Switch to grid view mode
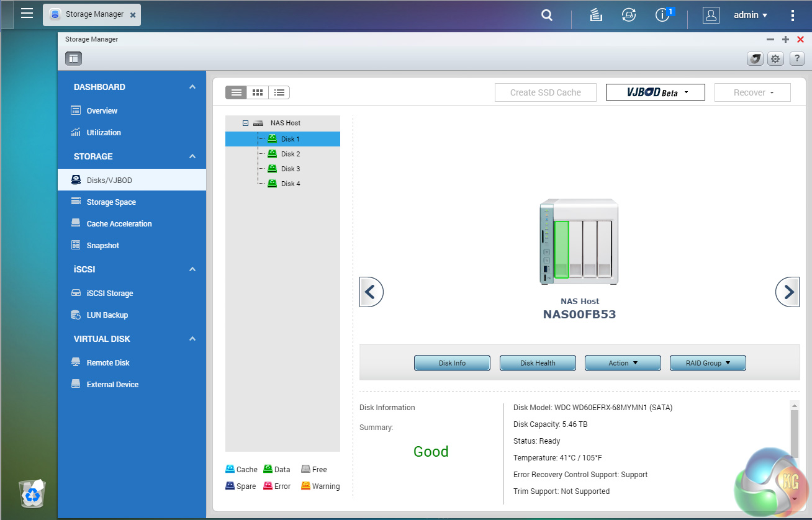This screenshot has height=520, width=812. pos(258,92)
